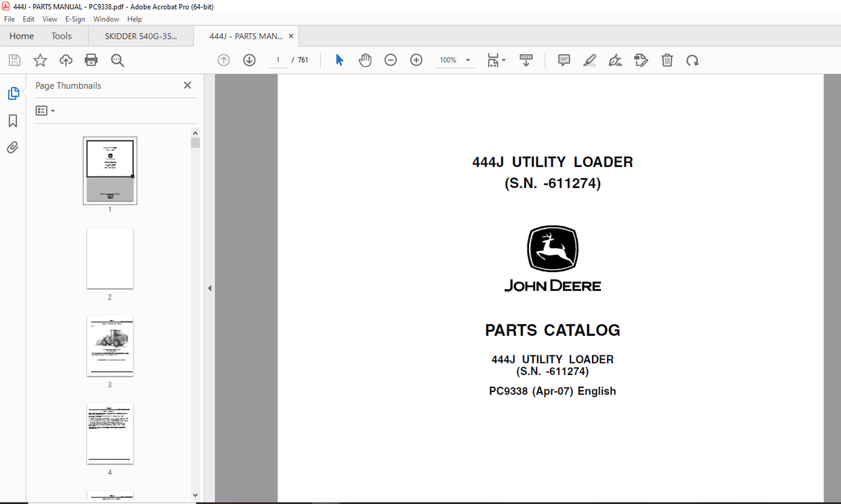Switch to the SKIDDER 540G document tab
Viewport: 841px width, 504px height.
click(140, 35)
